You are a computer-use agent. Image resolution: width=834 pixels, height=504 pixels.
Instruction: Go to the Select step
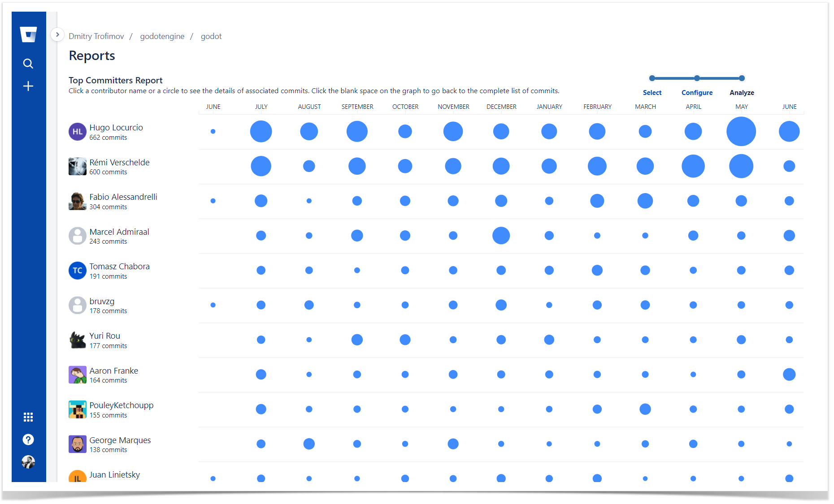point(652,93)
